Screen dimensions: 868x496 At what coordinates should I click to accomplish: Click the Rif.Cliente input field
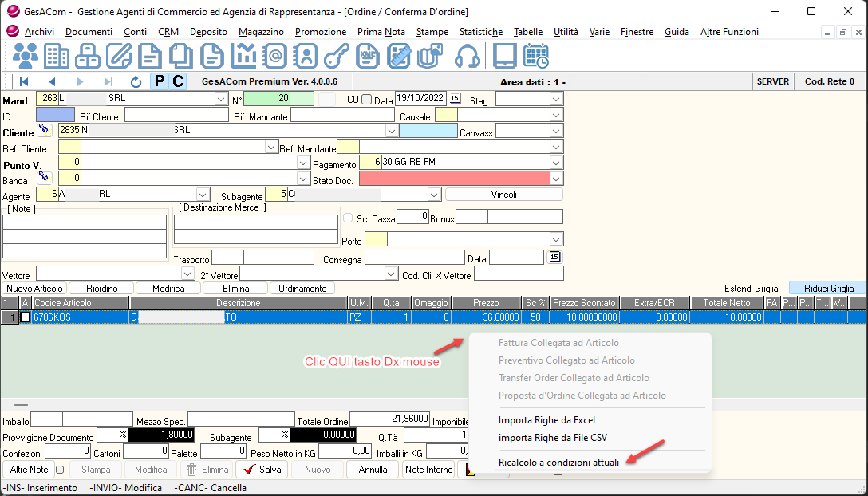pos(176,115)
